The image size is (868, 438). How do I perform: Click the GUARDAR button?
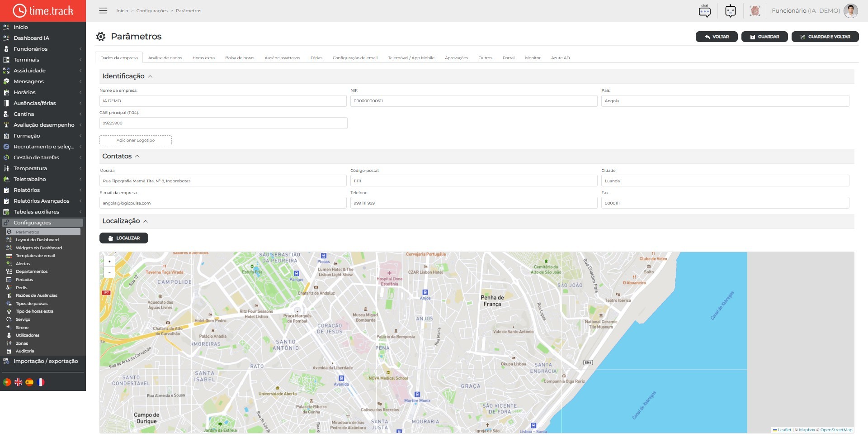(764, 37)
